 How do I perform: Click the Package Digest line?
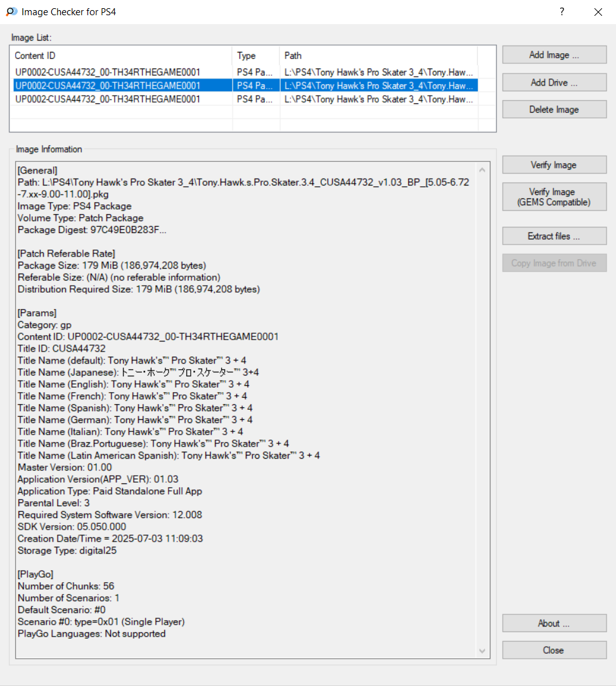tap(92, 230)
